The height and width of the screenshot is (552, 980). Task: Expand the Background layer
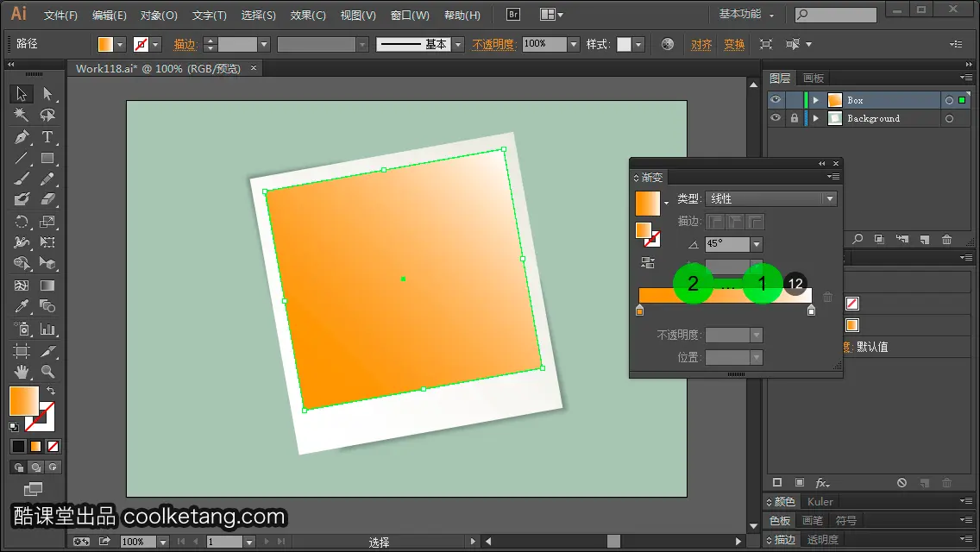tap(815, 118)
